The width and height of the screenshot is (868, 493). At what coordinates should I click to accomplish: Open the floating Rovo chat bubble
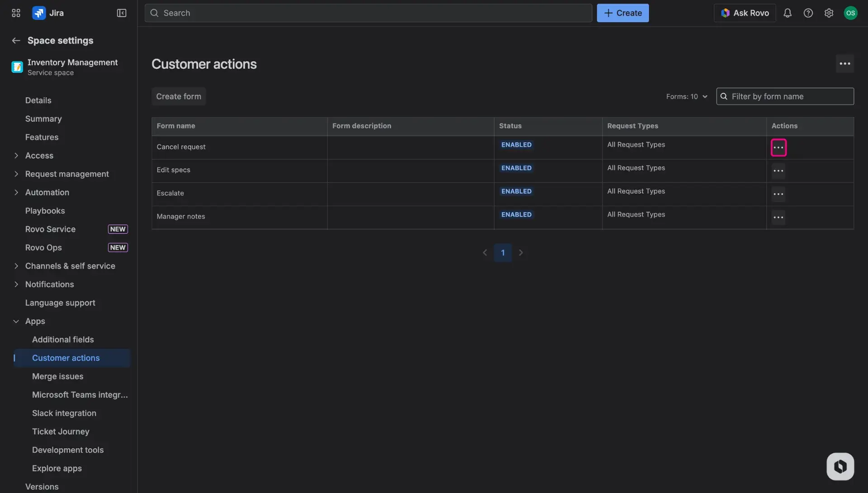point(840,466)
